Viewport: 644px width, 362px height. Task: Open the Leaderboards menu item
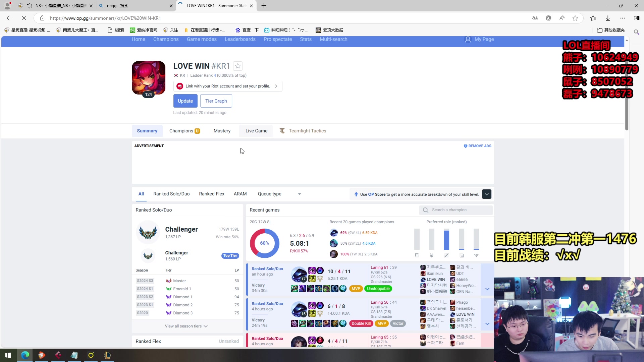240,39
